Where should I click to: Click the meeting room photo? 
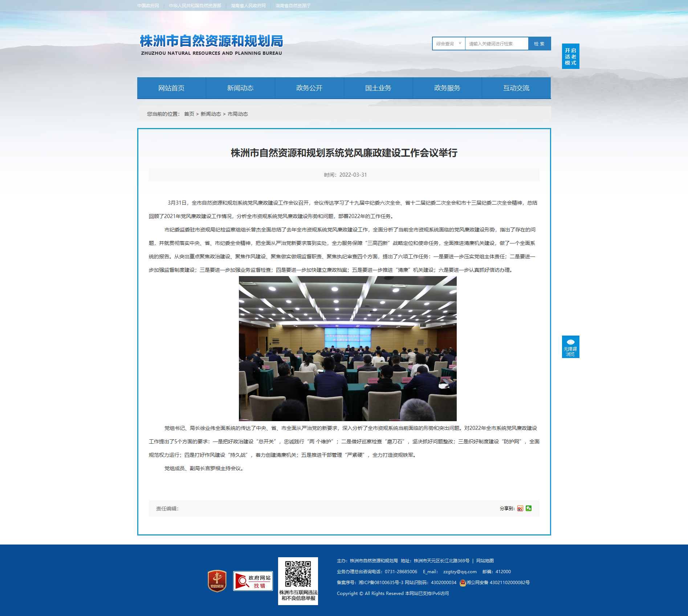coord(348,349)
